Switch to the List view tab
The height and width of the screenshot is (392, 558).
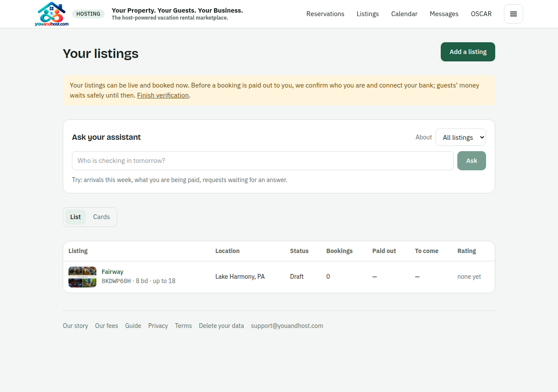[x=75, y=217]
